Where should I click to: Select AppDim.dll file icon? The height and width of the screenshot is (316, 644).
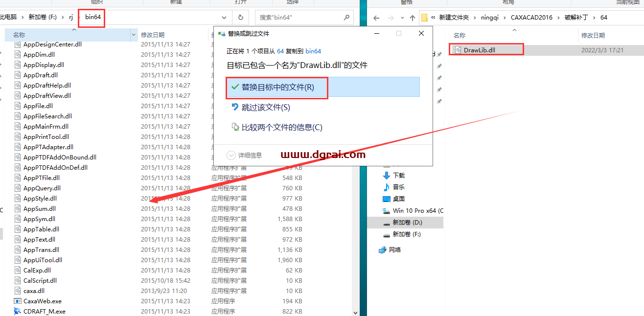point(18,54)
